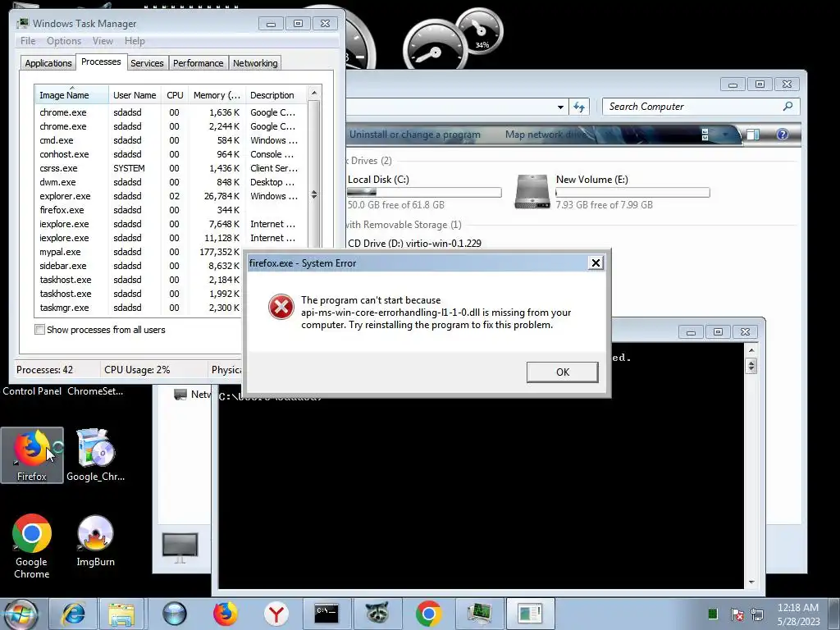Click the Explorer refresh button next to address bar
Viewport: 840px width, 630px height.
pos(579,107)
